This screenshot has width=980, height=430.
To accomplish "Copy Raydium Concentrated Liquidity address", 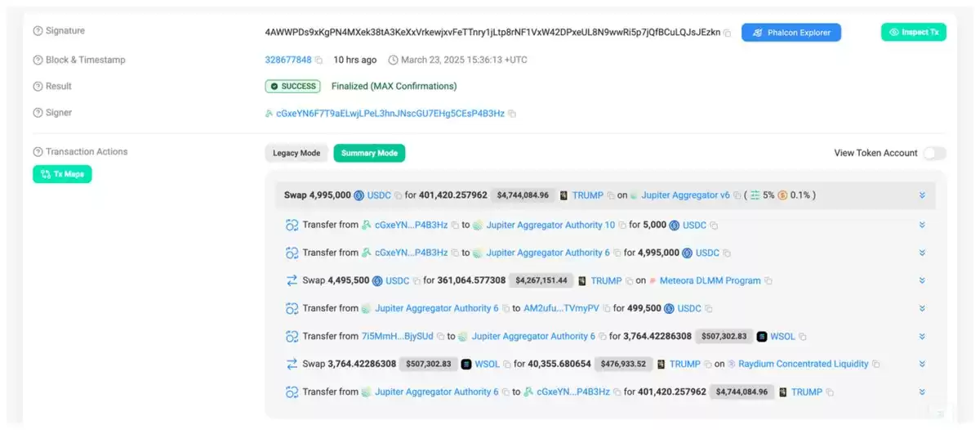I will click(x=875, y=365).
